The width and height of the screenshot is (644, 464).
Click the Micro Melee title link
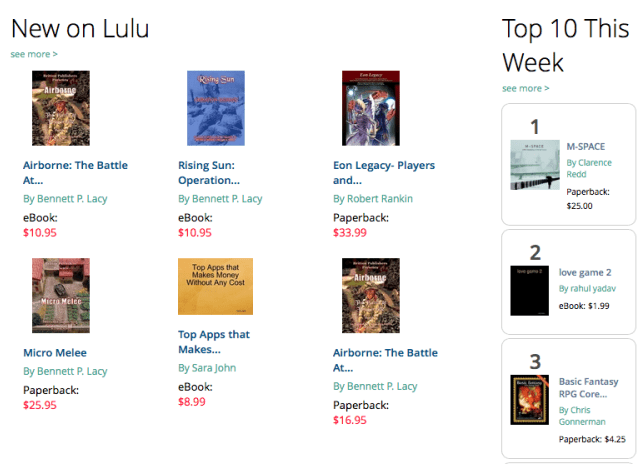[55, 353]
